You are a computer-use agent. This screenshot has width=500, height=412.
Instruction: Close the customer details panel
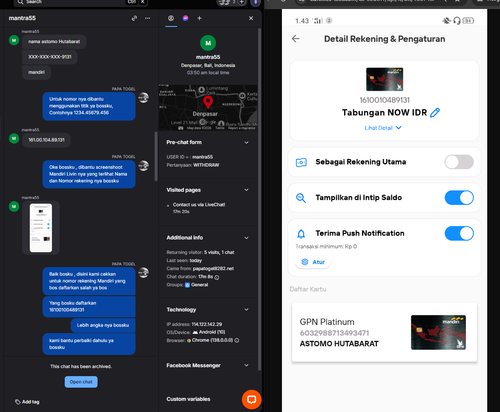pos(251,18)
